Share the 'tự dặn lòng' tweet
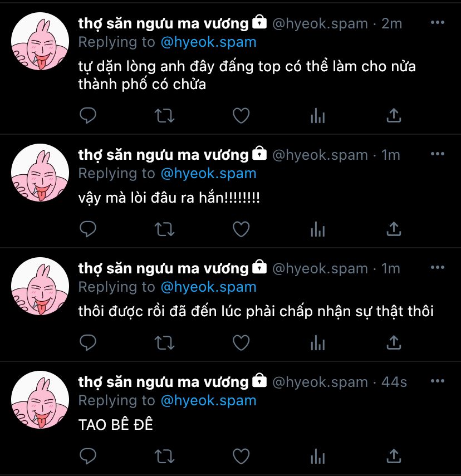This screenshot has width=461, height=476. point(394,115)
